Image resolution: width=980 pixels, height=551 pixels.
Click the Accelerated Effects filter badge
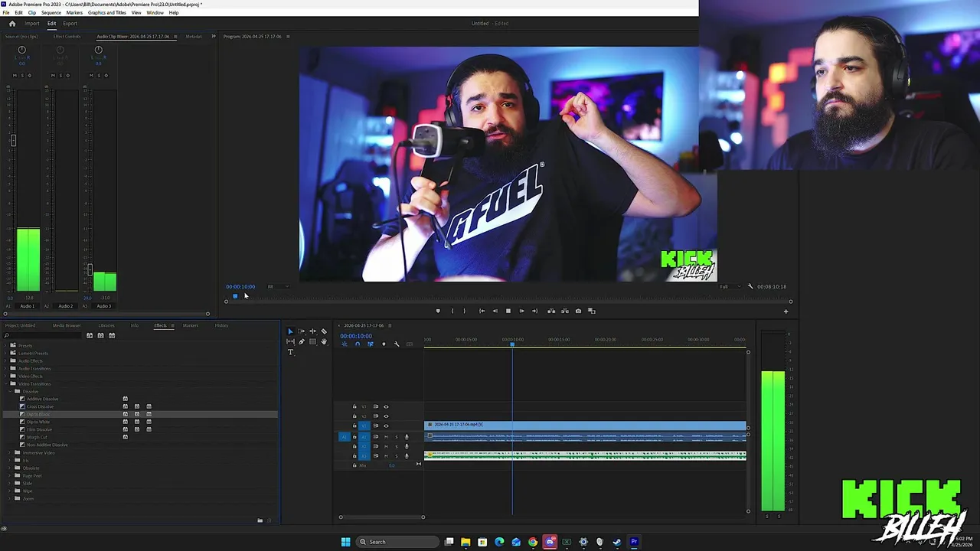[89, 335]
